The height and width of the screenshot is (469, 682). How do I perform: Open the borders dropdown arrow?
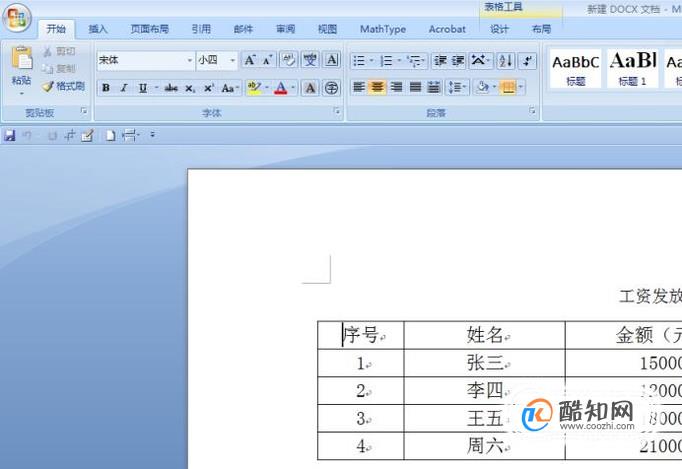click(521, 87)
